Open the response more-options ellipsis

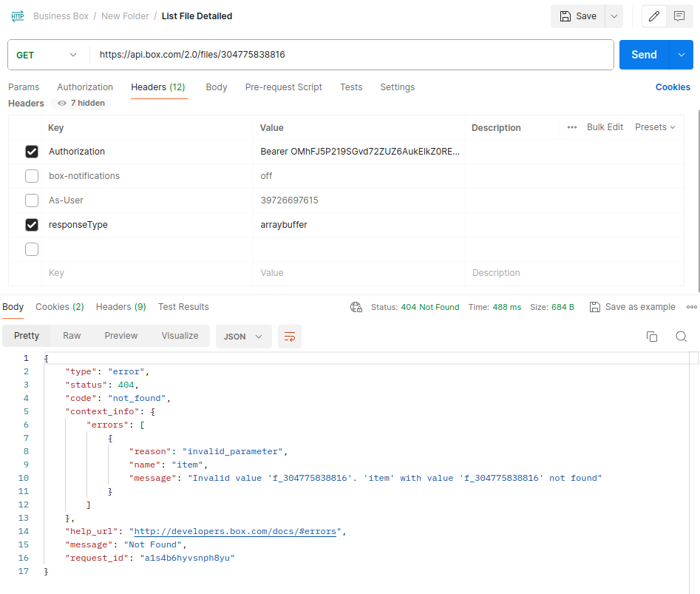(692, 307)
